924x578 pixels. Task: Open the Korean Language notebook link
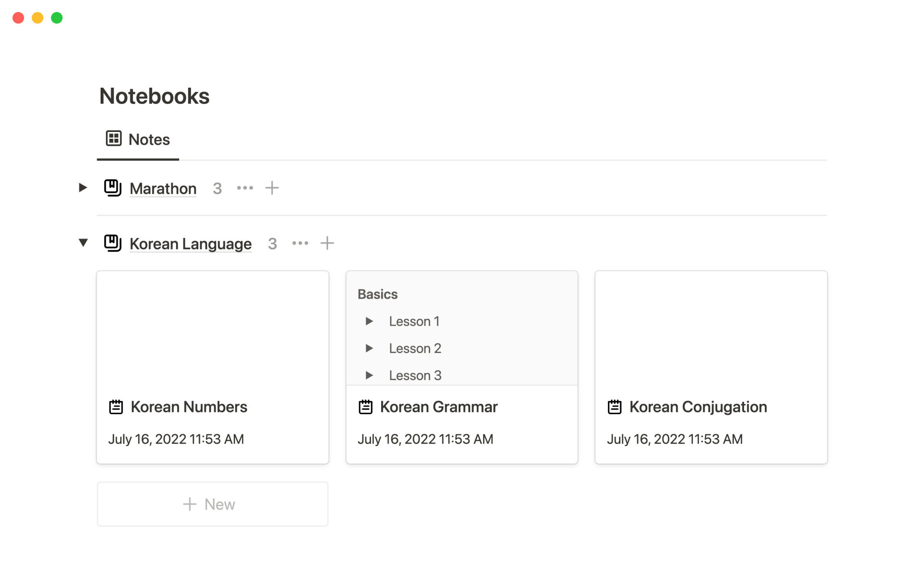pyautogui.click(x=191, y=244)
